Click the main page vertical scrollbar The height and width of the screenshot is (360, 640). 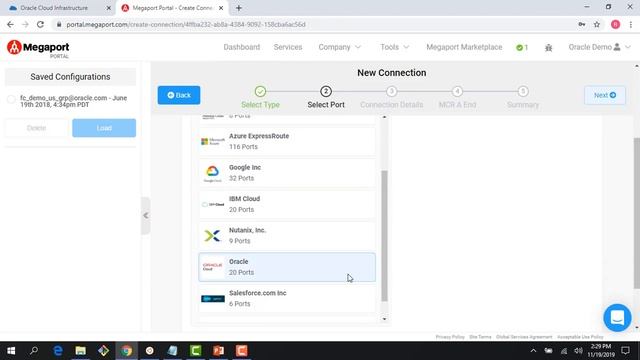tap(637, 213)
